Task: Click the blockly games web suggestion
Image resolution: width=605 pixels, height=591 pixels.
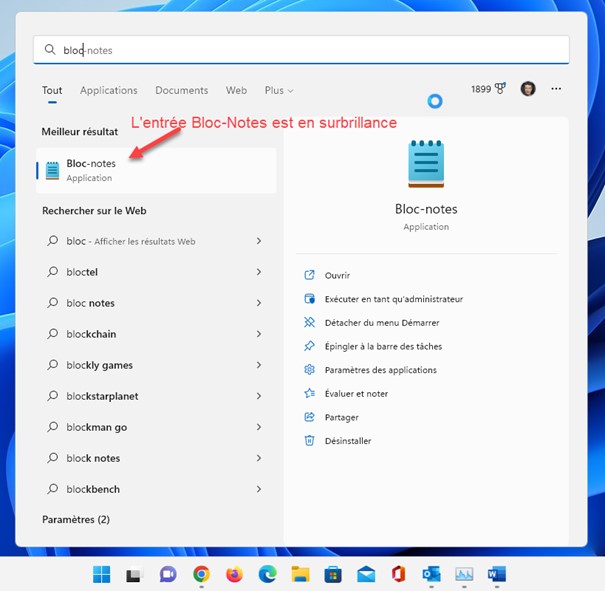Action: pos(100,365)
